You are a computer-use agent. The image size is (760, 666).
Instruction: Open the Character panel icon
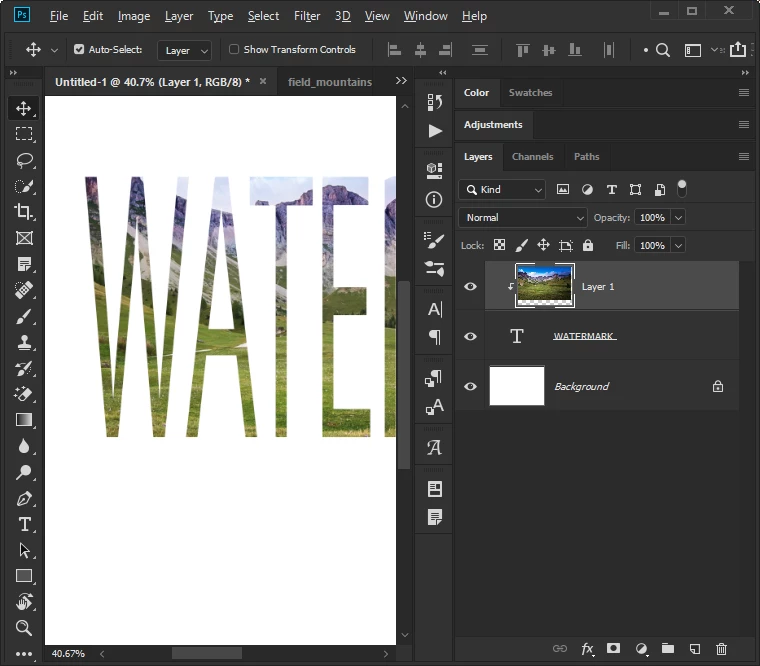[434, 309]
